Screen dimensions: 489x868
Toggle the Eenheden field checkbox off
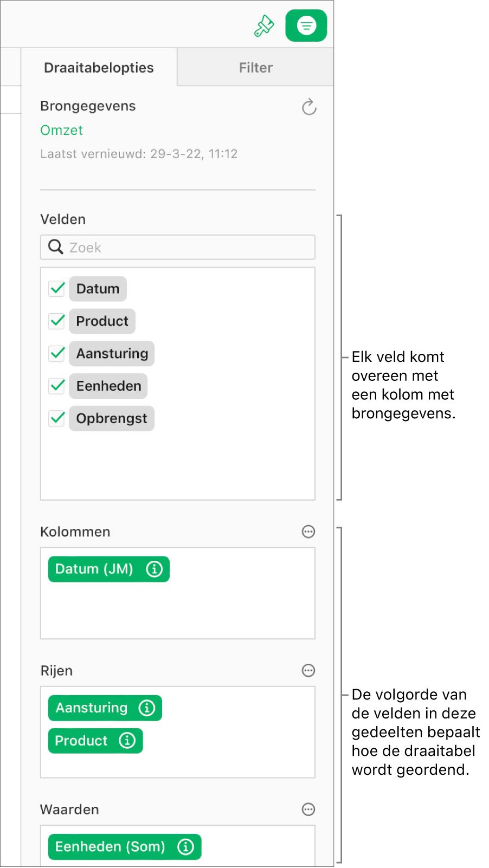pos(56,386)
